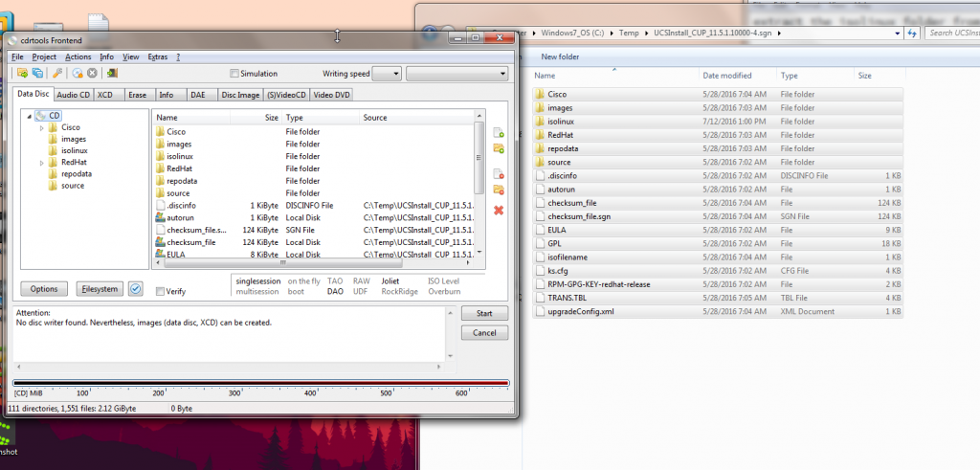Click the Options button

point(44,289)
